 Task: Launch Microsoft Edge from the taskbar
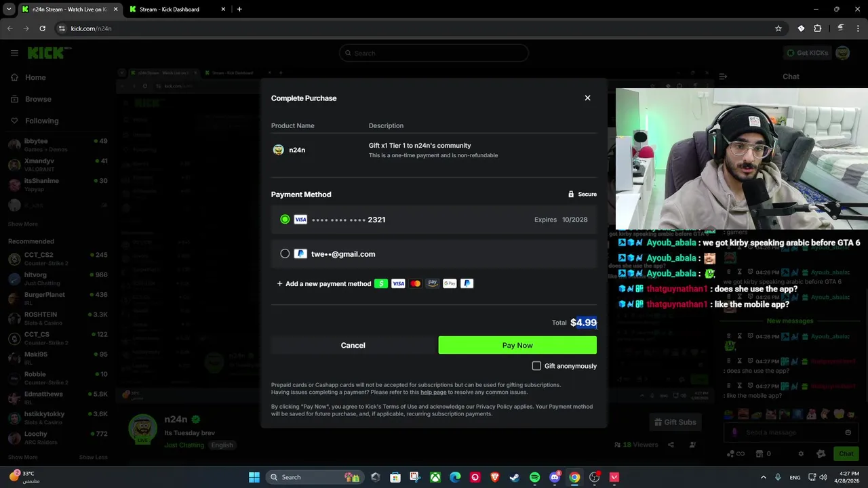455,477
